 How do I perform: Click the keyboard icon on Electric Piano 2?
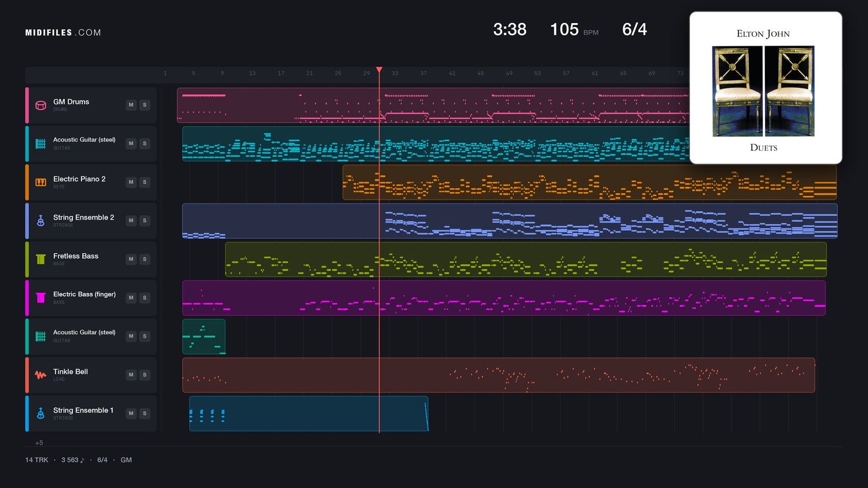(41, 182)
